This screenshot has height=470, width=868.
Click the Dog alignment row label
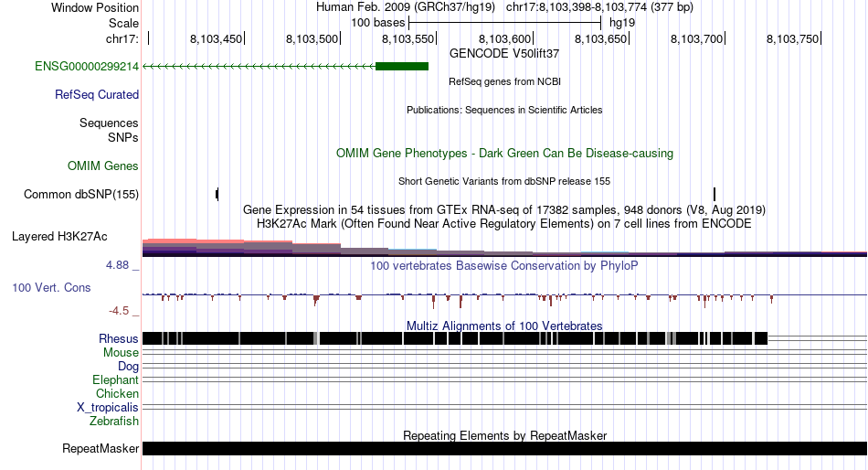tap(128, 367)
